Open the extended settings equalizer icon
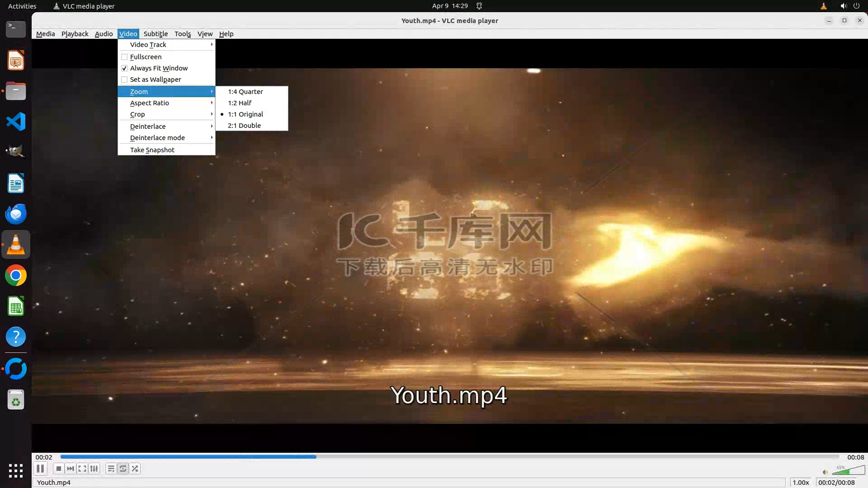This screenshot has width=868, height=488. [x=94, y=469]
